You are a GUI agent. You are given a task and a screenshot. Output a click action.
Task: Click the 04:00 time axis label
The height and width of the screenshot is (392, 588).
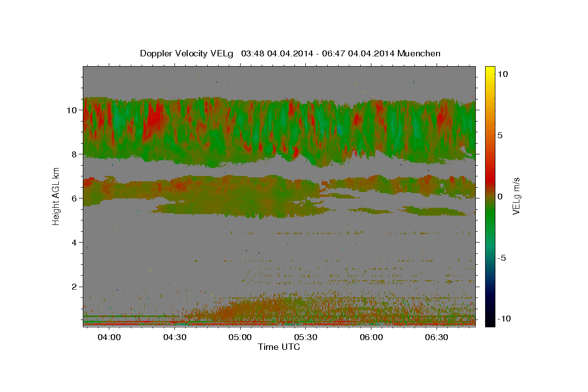(x=109, y=338)
